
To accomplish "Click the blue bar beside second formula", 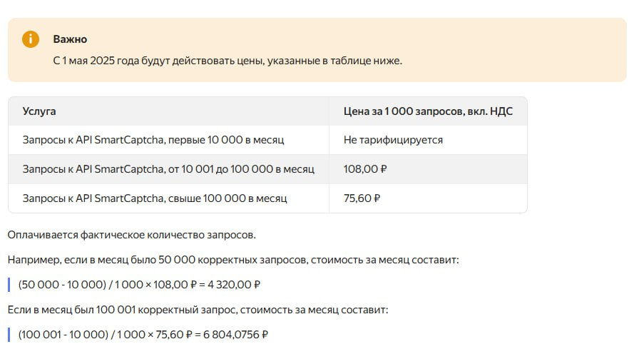I will pyautogui.click(x=9, y=334).
